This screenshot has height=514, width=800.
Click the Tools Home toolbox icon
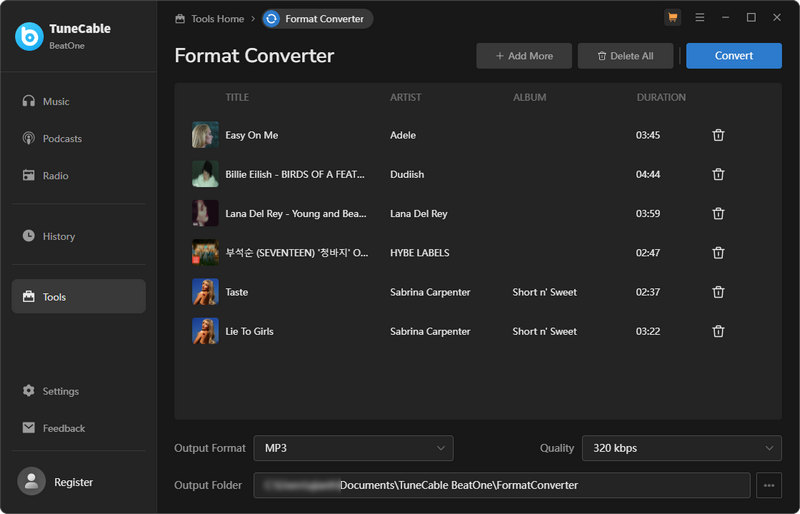point(180,19)
